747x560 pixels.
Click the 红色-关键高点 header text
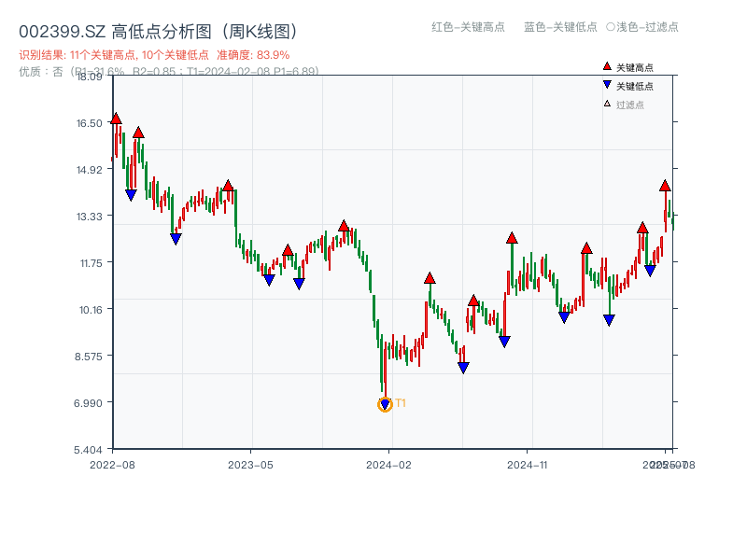[x=467, y=27]
